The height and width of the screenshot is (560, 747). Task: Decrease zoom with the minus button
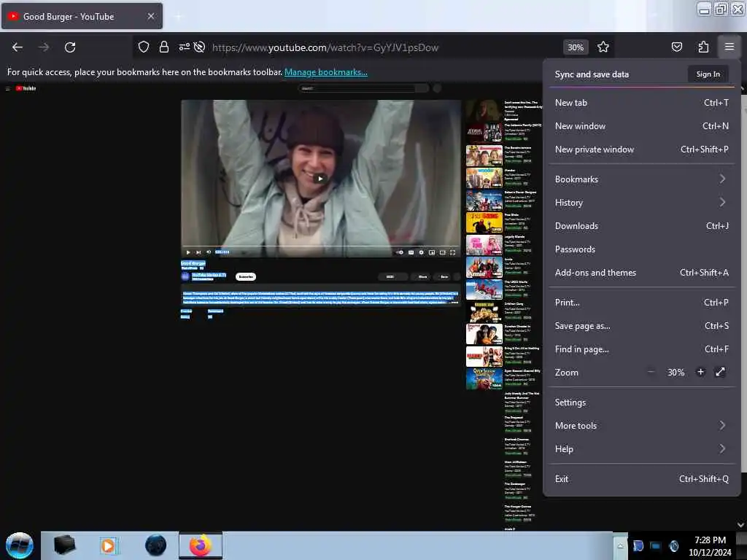651,372
